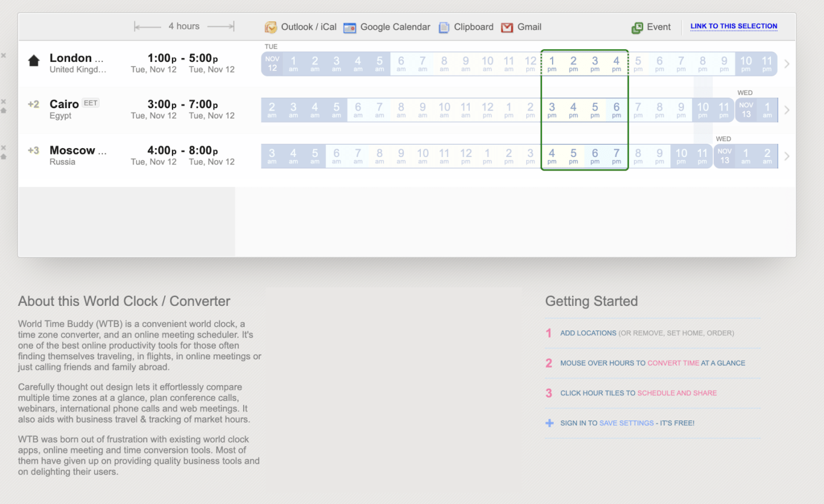Click the NOV 12 date tile in London row
Viewport: 824px width, 504px height.
(x=272, y=64)
